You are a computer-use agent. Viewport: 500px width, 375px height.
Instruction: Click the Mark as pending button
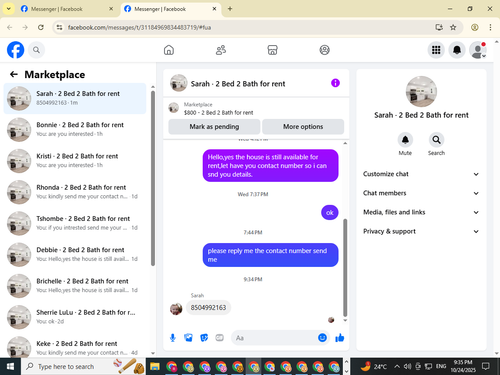tap(214, 127)
